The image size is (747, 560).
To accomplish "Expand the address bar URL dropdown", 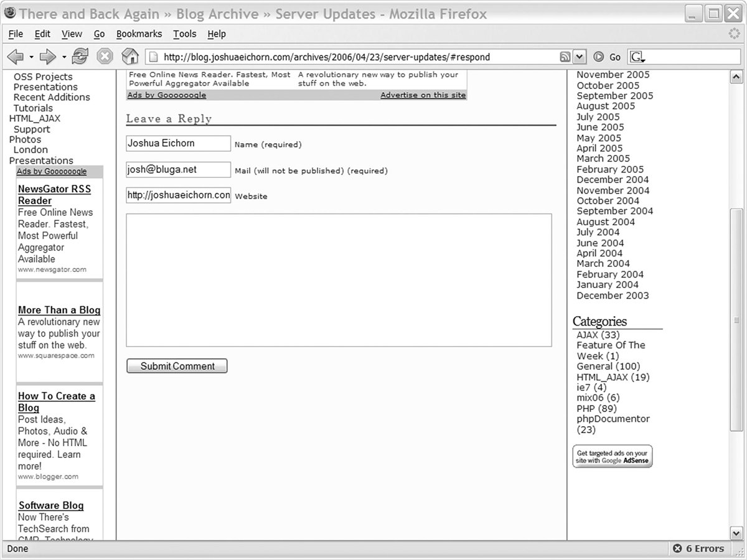I will click(580, 57).
